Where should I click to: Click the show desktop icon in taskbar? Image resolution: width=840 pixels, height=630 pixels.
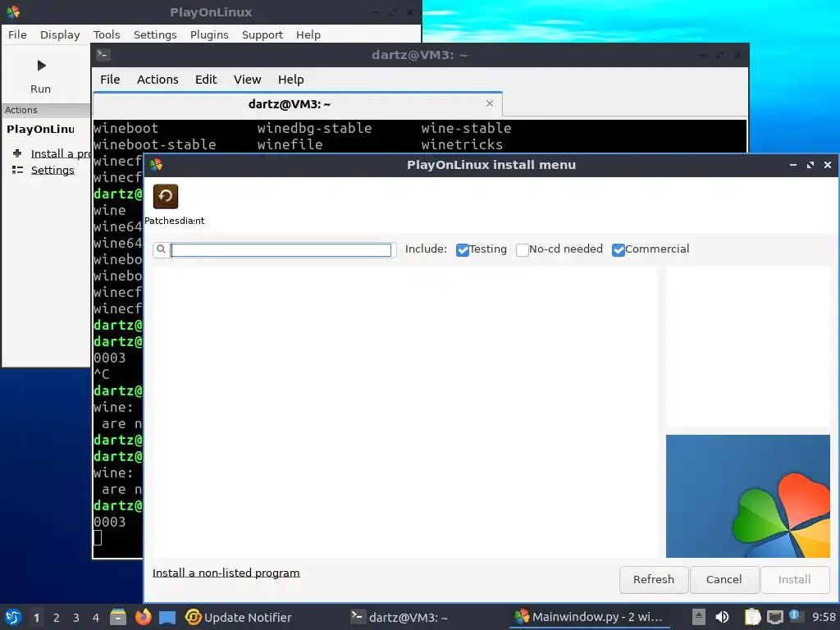point(167,617)
